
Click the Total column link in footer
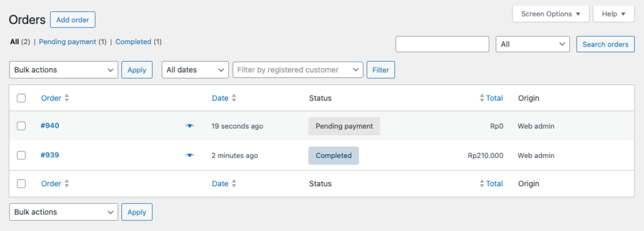(494, 184)
